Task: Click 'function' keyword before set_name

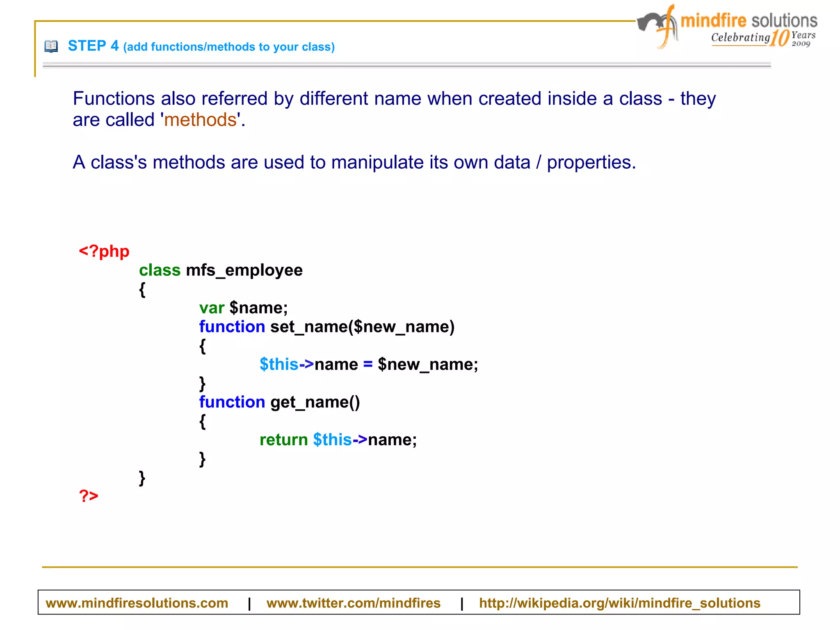Action: point(232,327)
